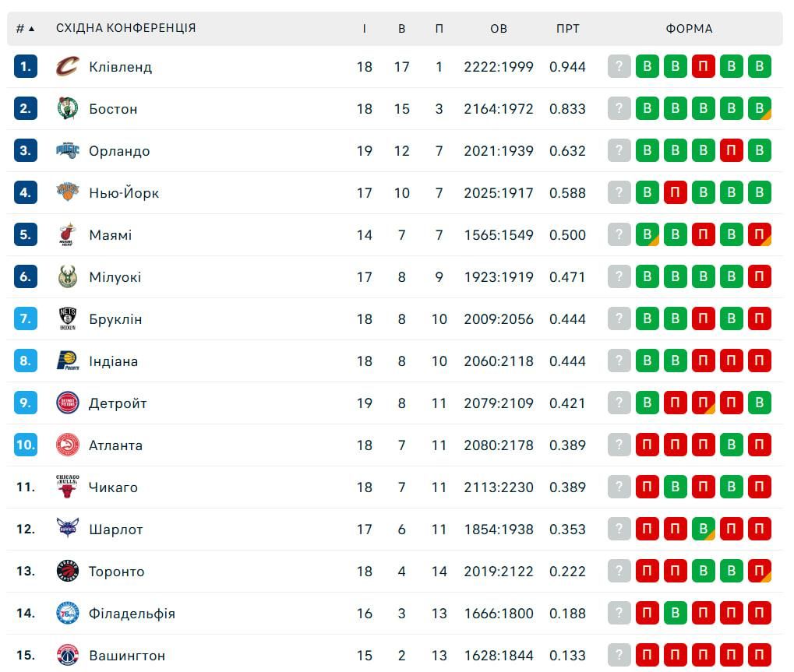Open the Orlando Magic logo
Image resolution: width=794 pixels, height=672 pixels.
[67, 150]
